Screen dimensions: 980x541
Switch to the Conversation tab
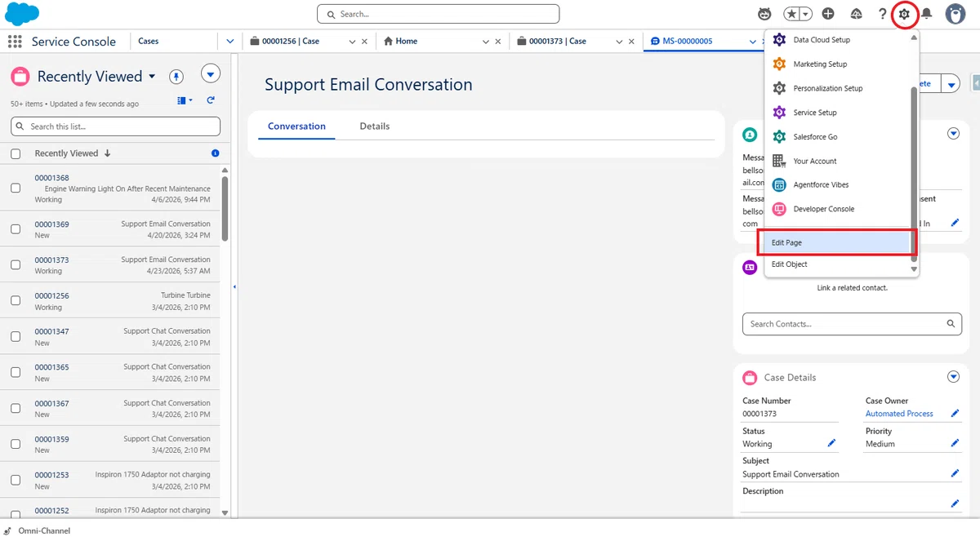pyautogui.click(x=296, y=126)
